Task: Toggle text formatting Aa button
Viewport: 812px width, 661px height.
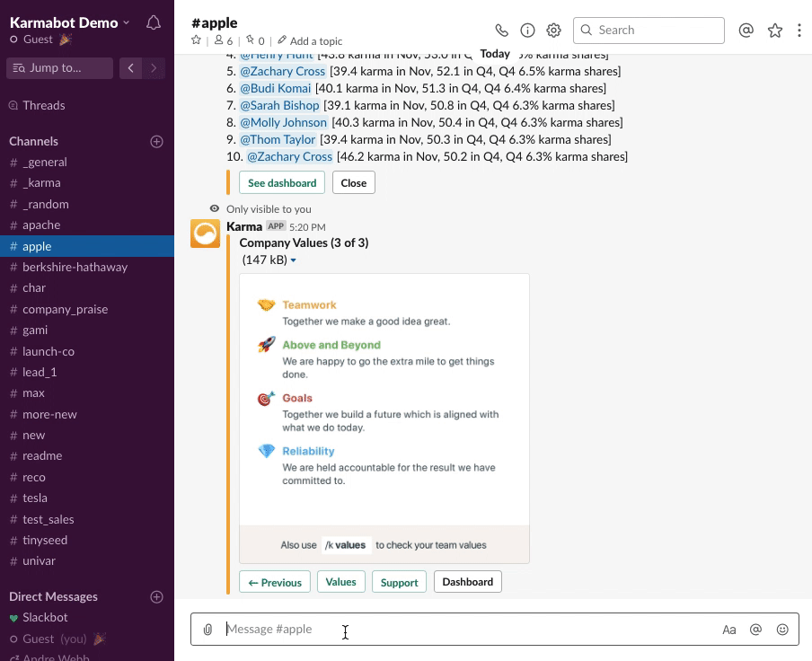Action: (729, 630)
